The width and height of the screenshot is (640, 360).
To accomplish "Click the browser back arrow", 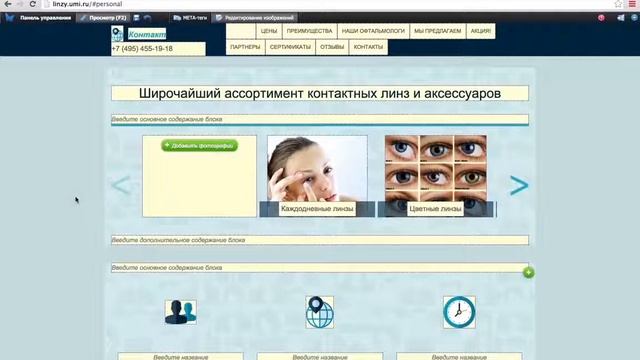I will pos(8,4).
